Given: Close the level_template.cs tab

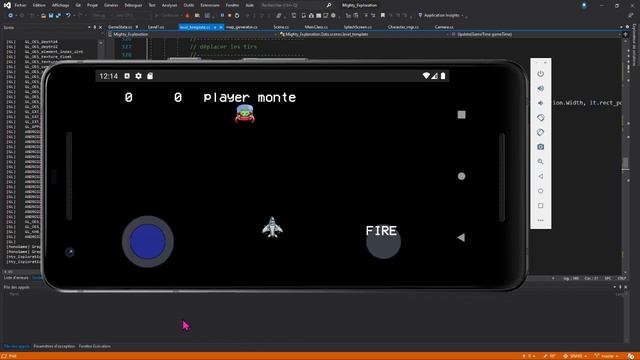Looking at the screenshot, I should click(x=221, y=27).
